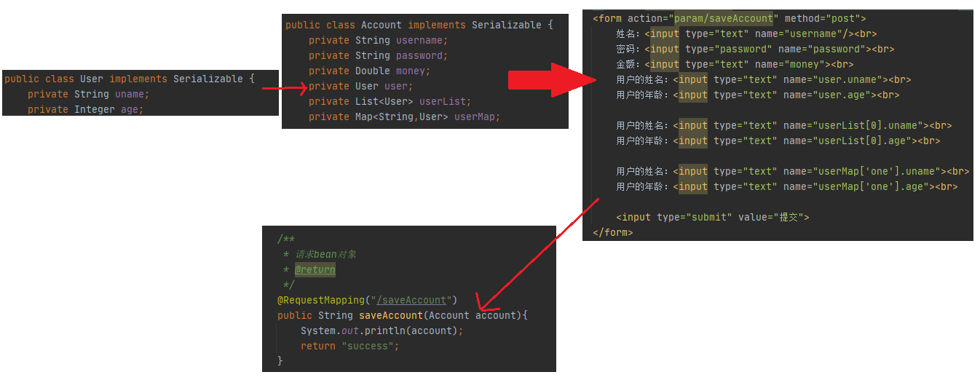The width and height of the screenshot is (980, 380).
Task: Click the input line named "user.uname"
Action: coord(764,79)
